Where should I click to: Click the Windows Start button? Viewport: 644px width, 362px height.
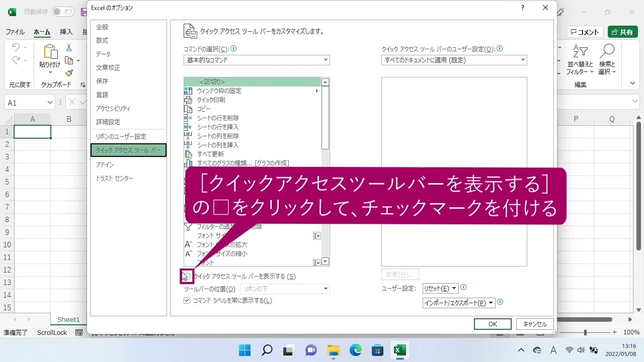pos(245,350)
